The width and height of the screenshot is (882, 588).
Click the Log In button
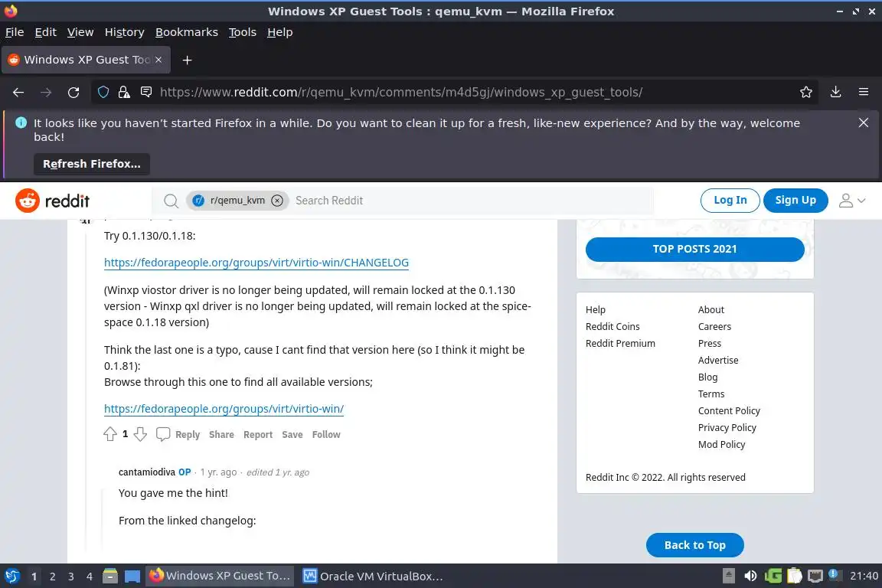pos(730,201)
